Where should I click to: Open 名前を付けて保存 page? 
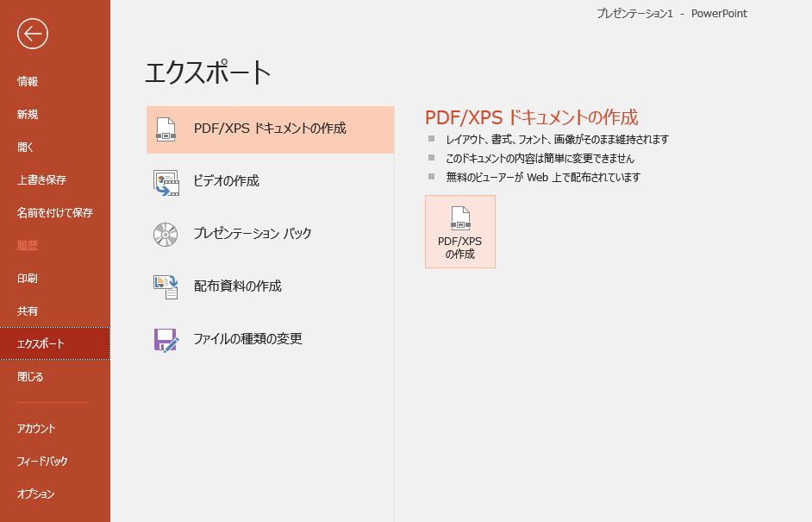point(54,213)
